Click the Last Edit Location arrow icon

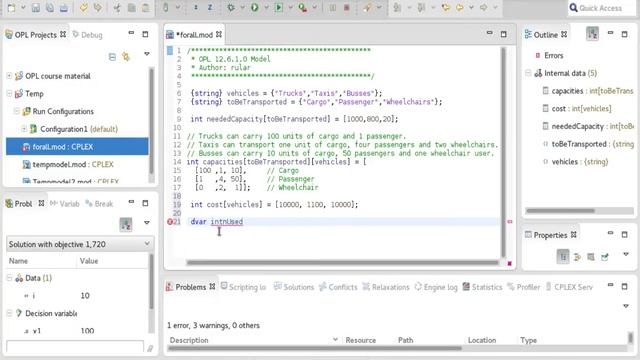tap(445, 7)
